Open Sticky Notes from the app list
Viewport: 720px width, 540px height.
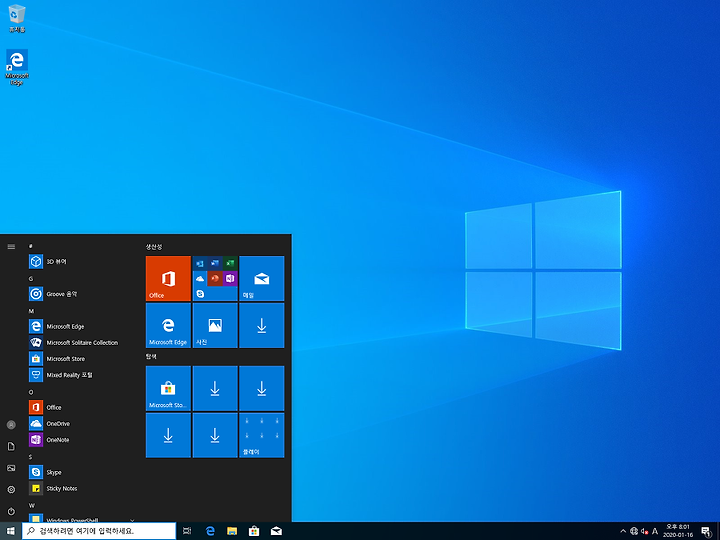tap(80, 489)
